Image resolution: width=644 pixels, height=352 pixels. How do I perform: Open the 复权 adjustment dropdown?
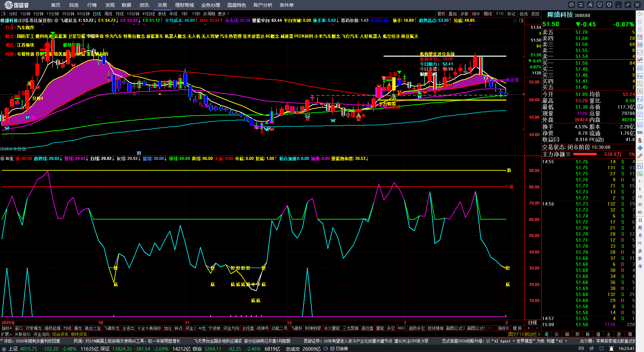coord(441,14)
